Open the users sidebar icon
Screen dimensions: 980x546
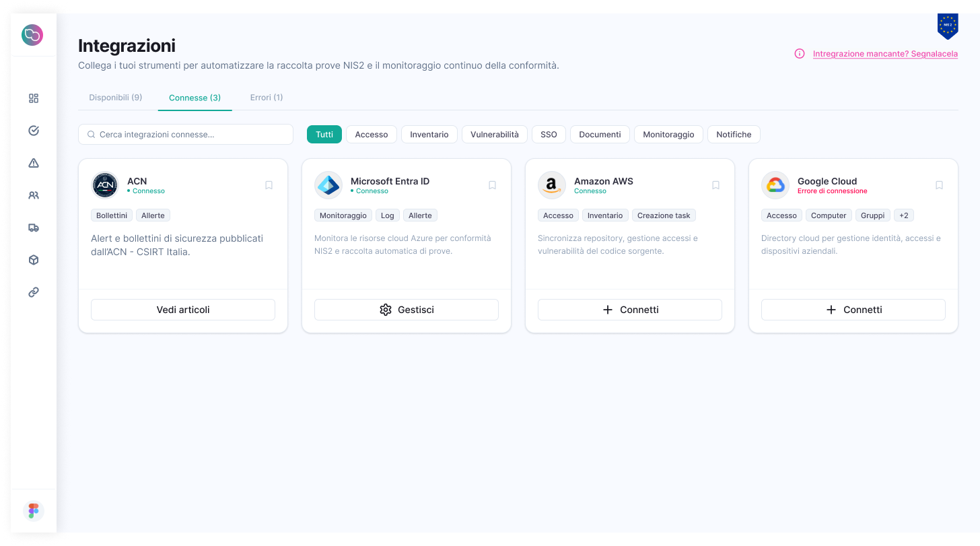(34, 195)
